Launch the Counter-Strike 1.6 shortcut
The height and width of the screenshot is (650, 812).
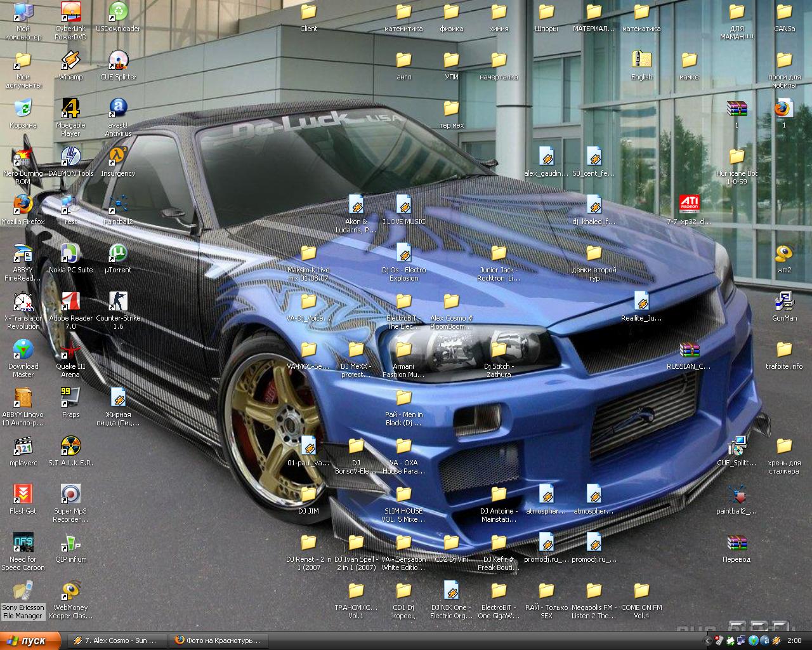coord(118,311)
